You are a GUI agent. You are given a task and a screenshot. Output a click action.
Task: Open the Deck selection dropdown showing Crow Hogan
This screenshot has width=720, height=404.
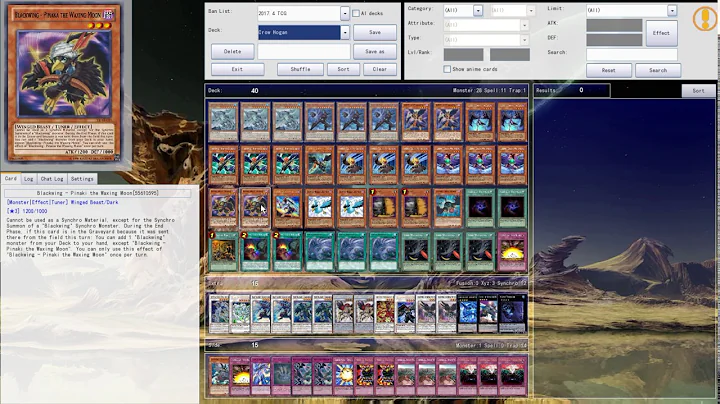[345, 32]
